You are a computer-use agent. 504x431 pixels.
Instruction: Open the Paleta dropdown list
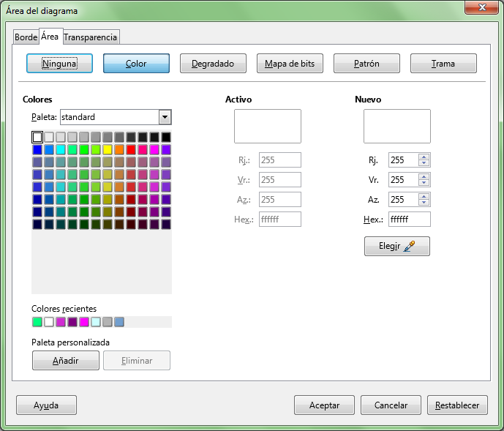165,117
